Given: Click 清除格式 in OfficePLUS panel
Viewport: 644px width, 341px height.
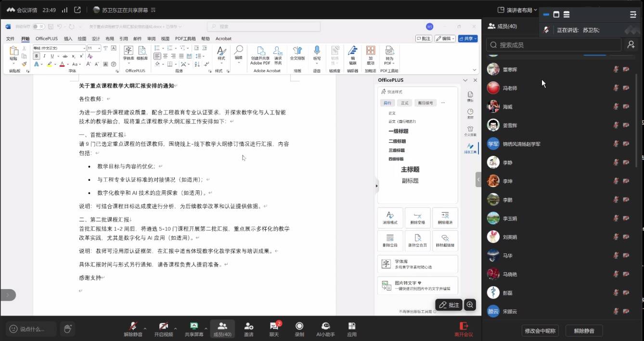Looking at the screenshot, I should (x=390, y=217).
